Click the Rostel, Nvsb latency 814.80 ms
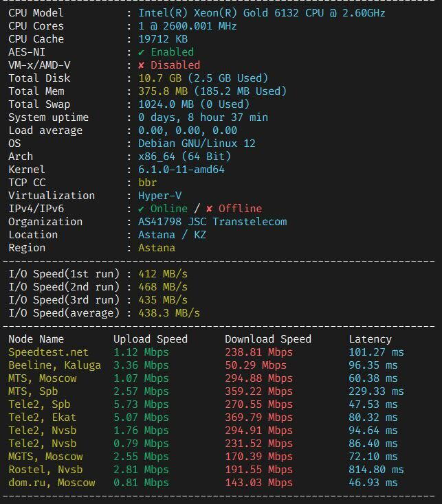Screen dimensions: 442x504 [376, 470]
